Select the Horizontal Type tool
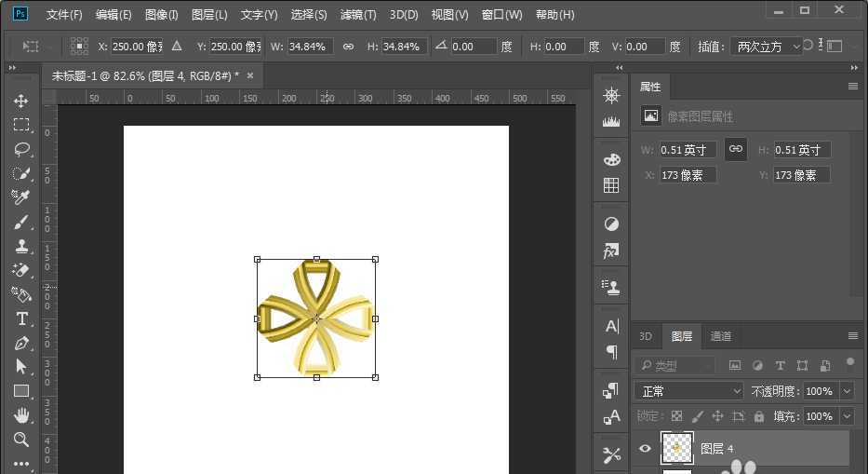 point(20,318)
